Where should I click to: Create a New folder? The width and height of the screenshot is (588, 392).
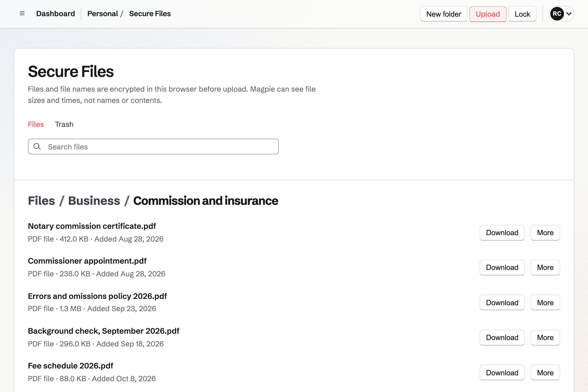point(443,14)
